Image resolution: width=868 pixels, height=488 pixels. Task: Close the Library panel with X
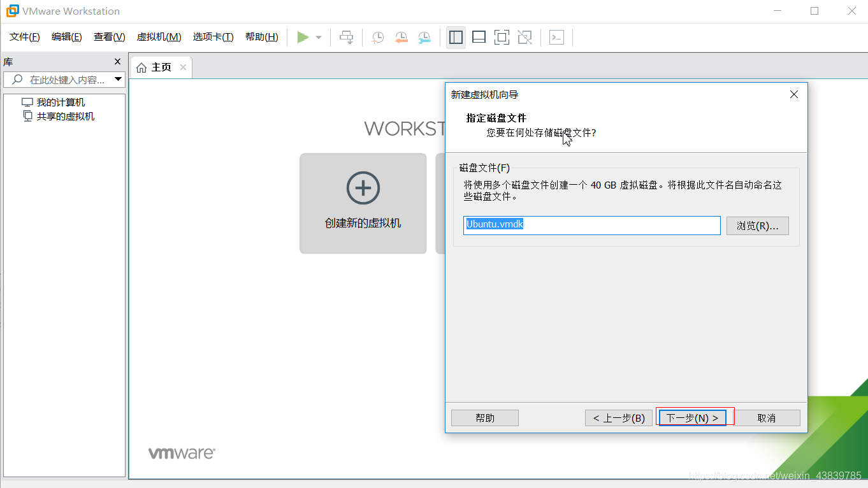click(x=117, y=62)
